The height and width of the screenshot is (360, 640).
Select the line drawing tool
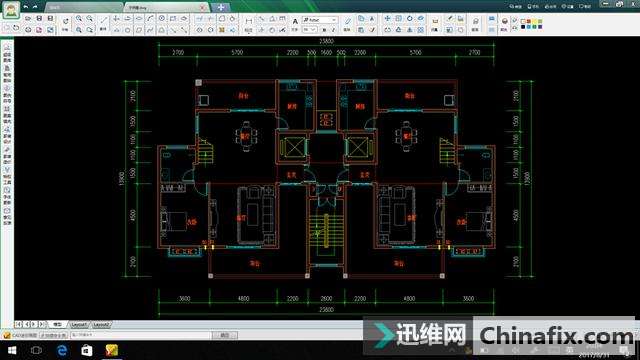[104, 20]
